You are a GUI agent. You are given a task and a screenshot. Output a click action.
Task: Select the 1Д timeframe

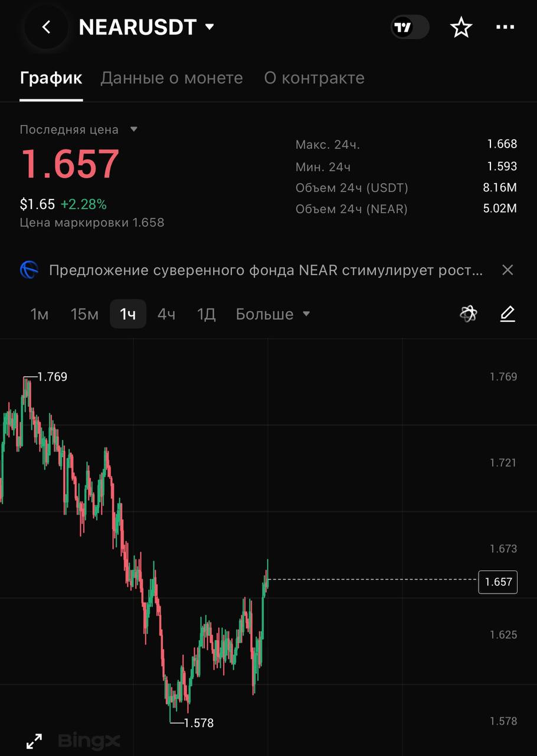[206, 314]
